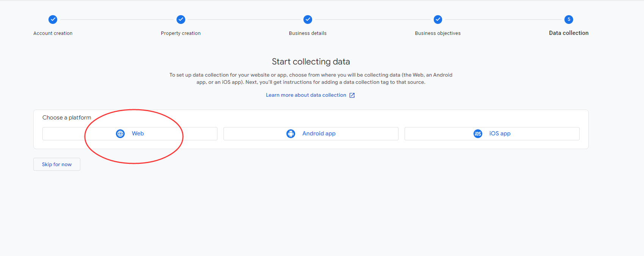Click the Android robot icon
Viewport: 644px width, 256px height.
pyautogui.click(x=291, y=133)
